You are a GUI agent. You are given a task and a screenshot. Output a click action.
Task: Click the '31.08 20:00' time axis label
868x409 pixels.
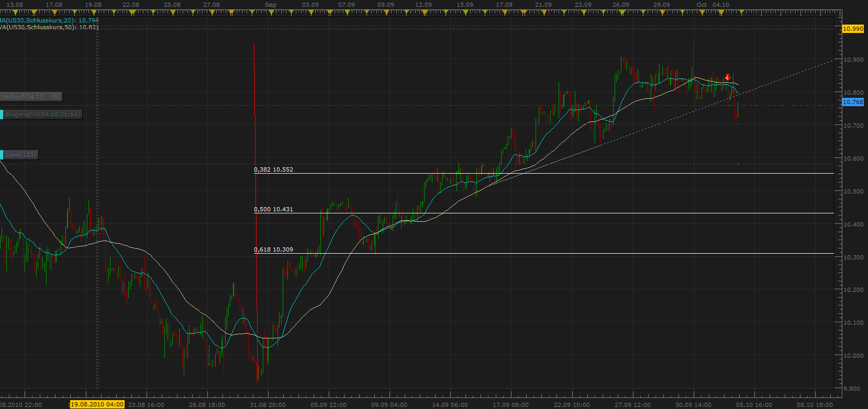click(268, 404)
